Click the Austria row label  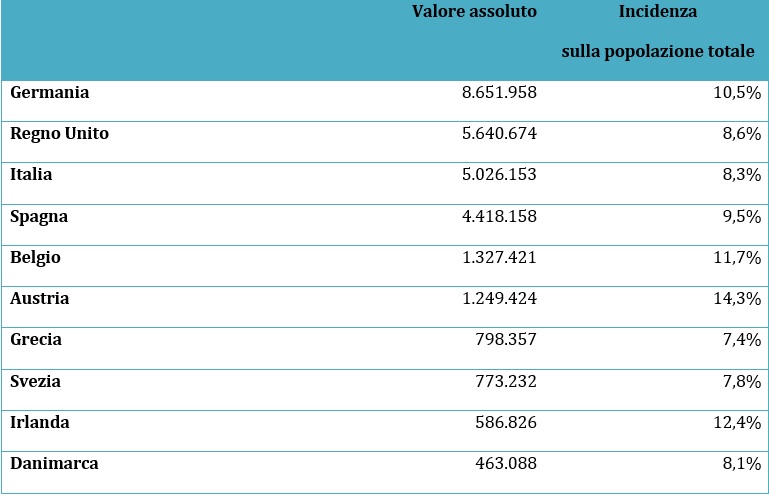(39, 298)
